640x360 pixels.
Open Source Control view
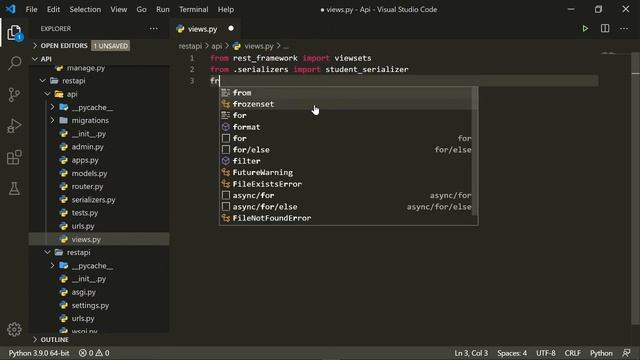pyautogui.click(x=14, y=95)
